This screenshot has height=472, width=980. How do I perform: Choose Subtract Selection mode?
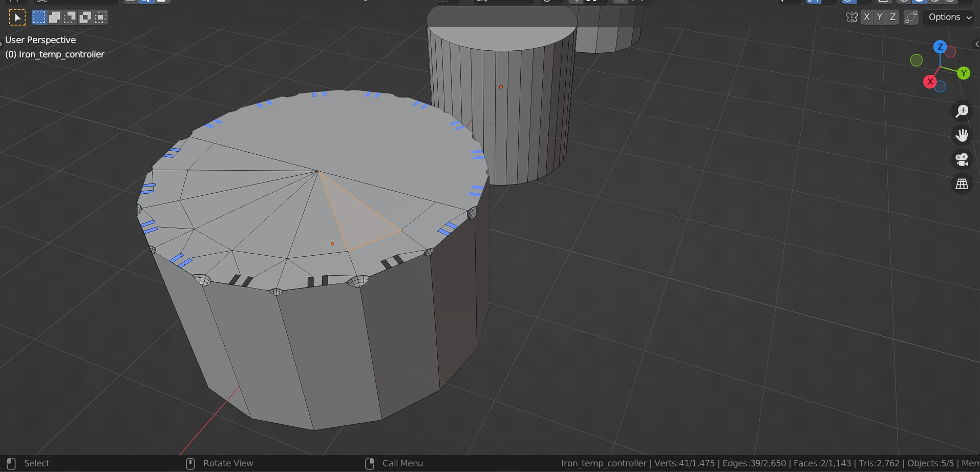[x=70, y=17]
